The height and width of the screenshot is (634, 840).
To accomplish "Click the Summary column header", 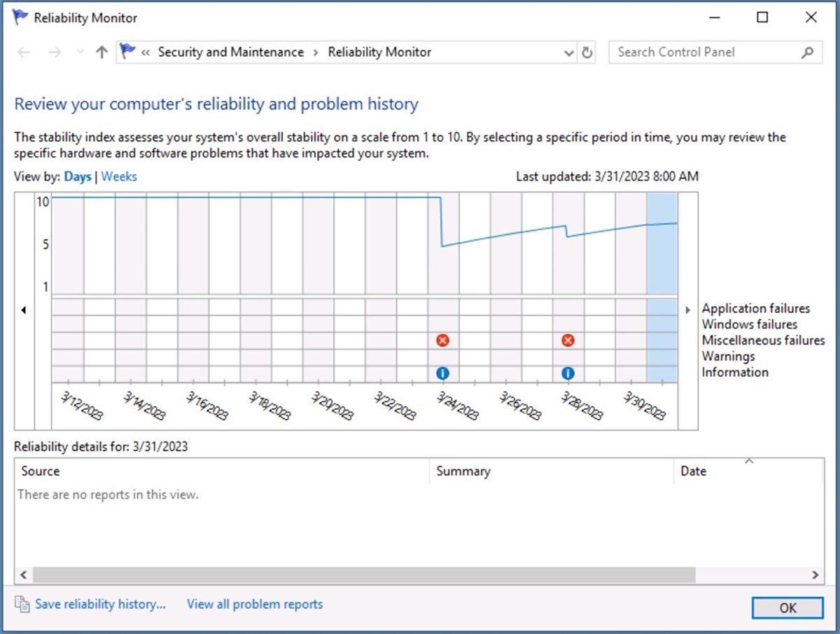I will point(463,471).
